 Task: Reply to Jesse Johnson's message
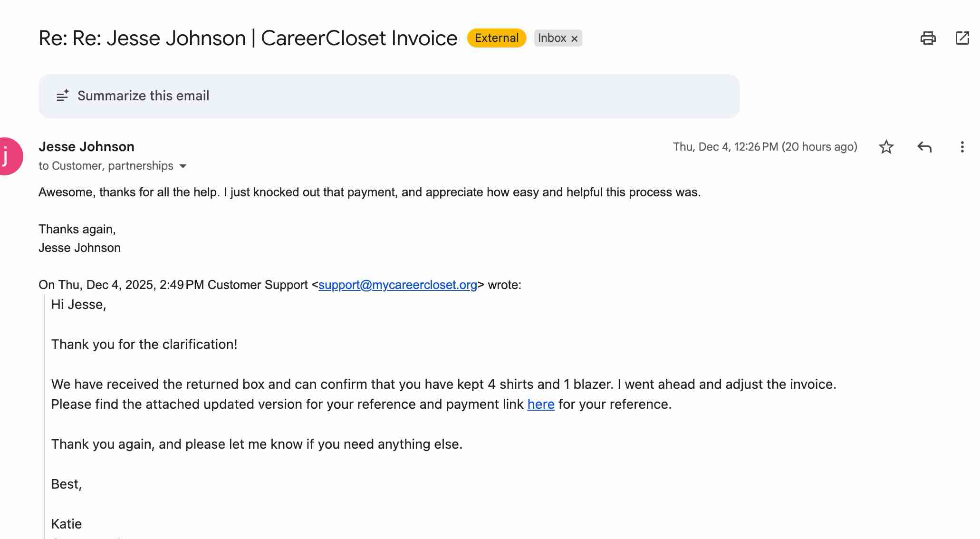pos(924,147)
